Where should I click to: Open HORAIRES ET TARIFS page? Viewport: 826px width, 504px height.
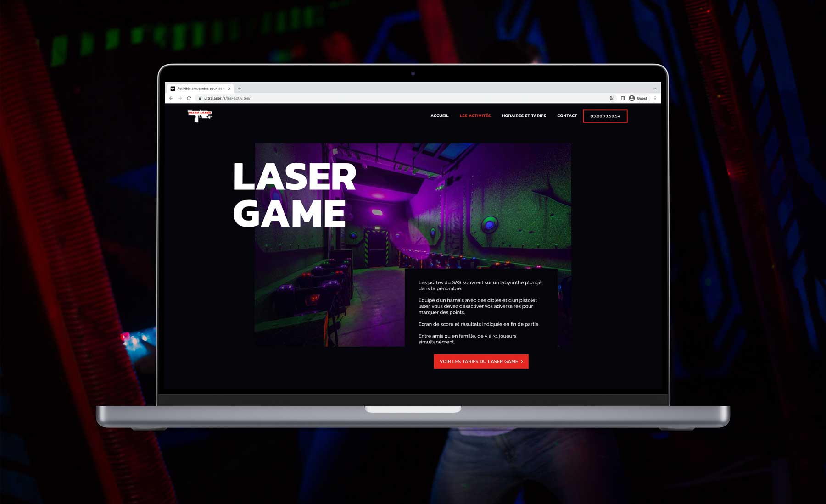click(x=524, y=116)
